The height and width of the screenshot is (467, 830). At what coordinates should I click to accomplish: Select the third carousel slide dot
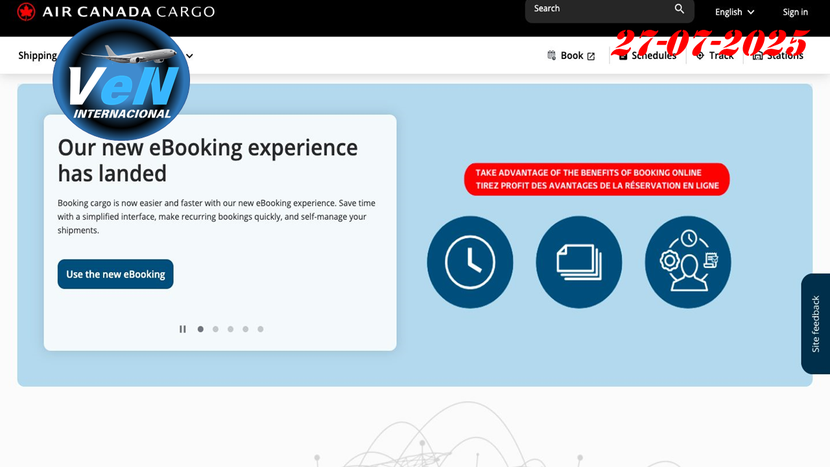pos(230,329)
